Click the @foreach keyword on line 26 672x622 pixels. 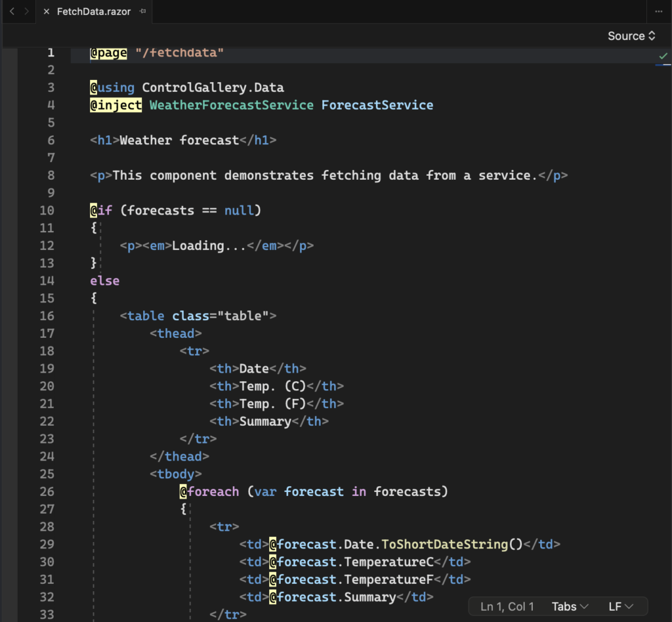pyautogui.click(x=209, y=491)
